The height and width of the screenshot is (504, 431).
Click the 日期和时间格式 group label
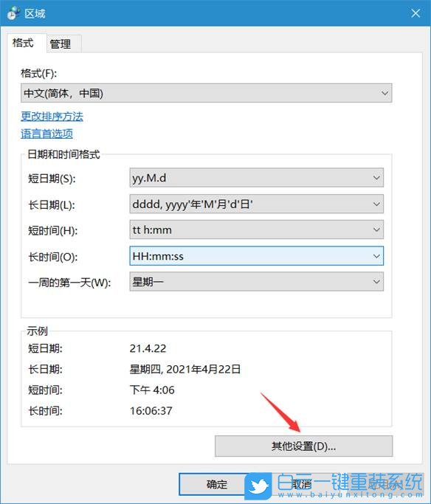click(x=63, y=155)
